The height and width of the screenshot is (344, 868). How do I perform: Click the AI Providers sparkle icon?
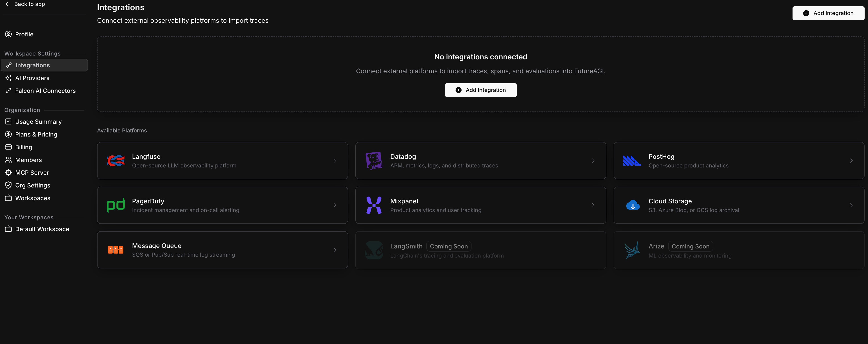[x=8, y=78]
